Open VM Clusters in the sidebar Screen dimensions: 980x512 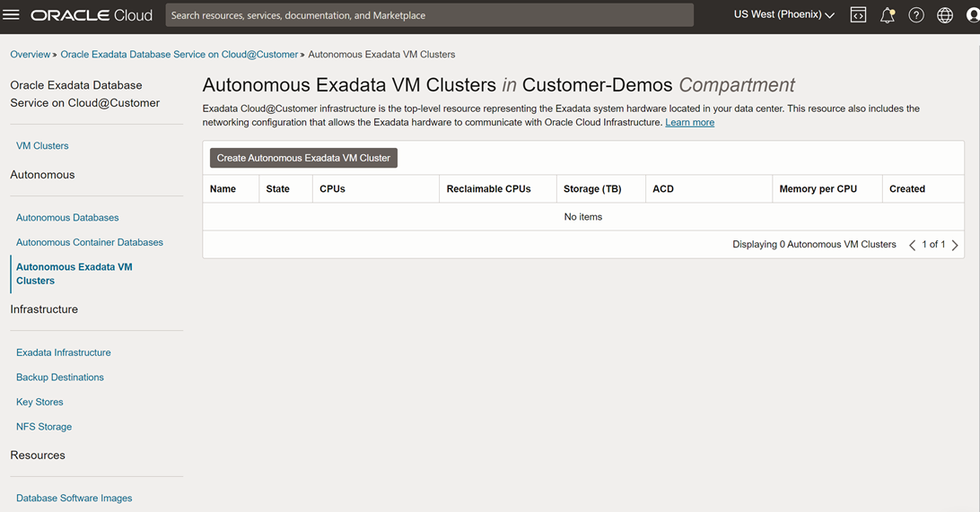coord(42,145)
